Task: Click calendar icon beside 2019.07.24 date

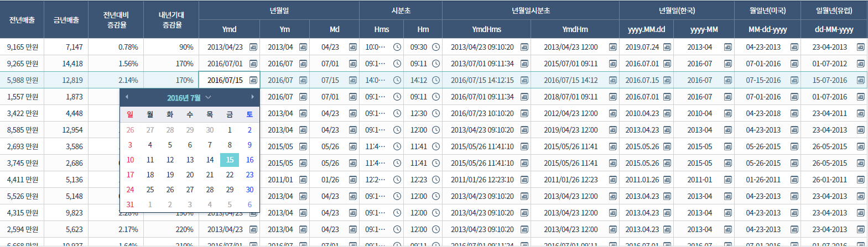Action: pyautogui.click(x=667, y=47)
